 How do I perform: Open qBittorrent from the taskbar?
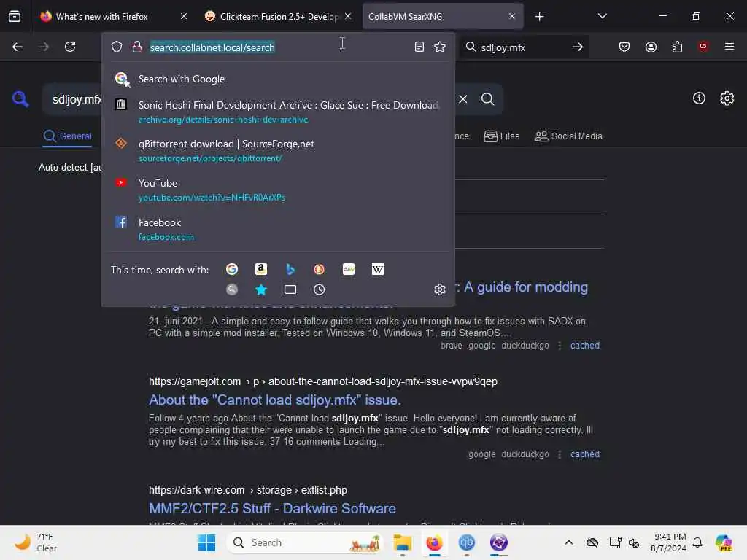click(x=466, y=542)
